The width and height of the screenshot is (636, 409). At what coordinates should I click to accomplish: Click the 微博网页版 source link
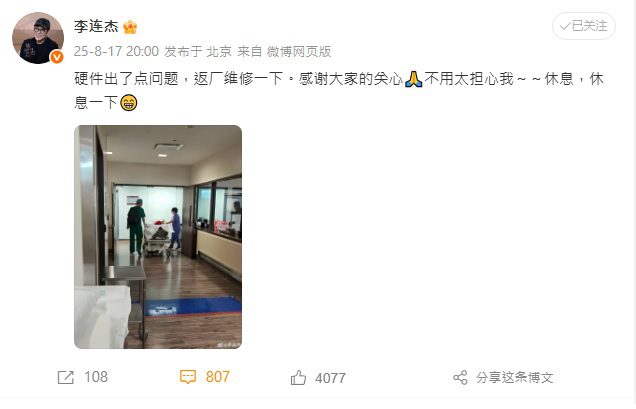(299, 51)
